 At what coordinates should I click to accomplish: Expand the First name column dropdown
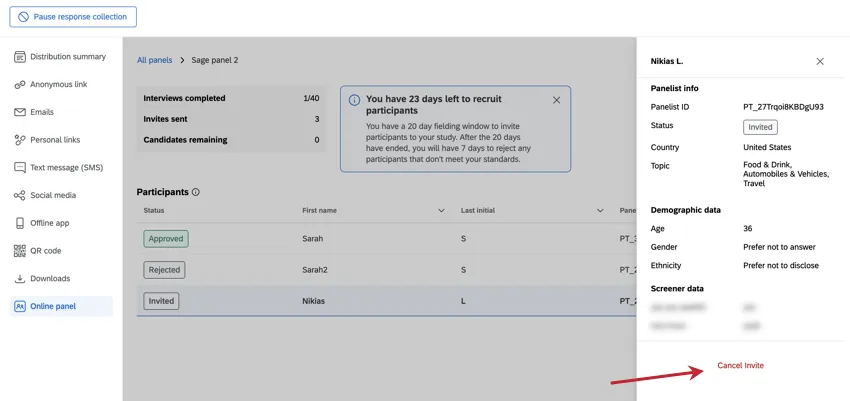pyautogui.click(x=441, y=211)
